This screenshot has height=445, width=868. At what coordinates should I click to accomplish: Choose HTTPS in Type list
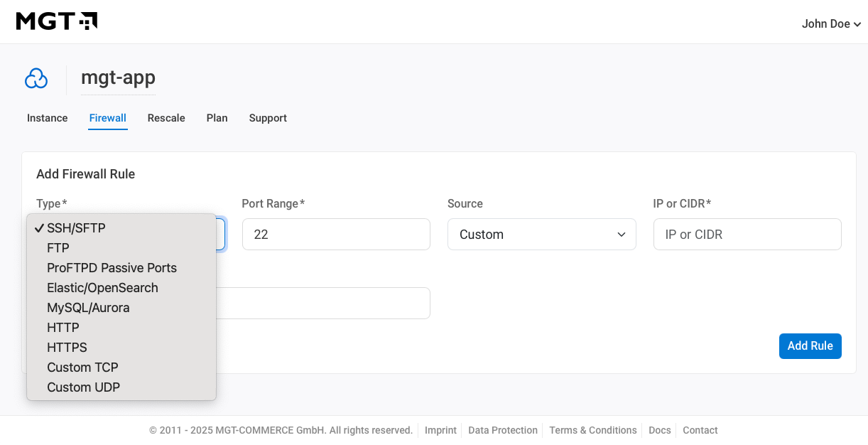coord(121,348)
